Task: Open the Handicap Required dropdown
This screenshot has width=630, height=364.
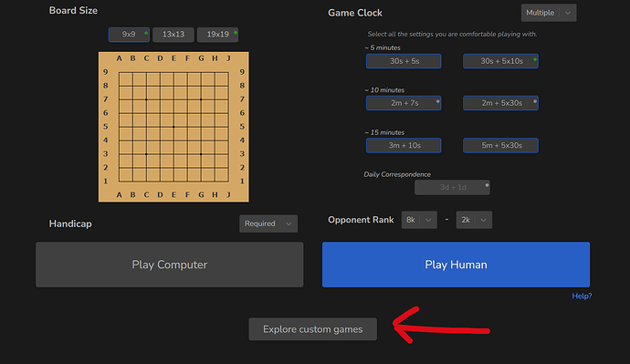Action: pos(268,224)
